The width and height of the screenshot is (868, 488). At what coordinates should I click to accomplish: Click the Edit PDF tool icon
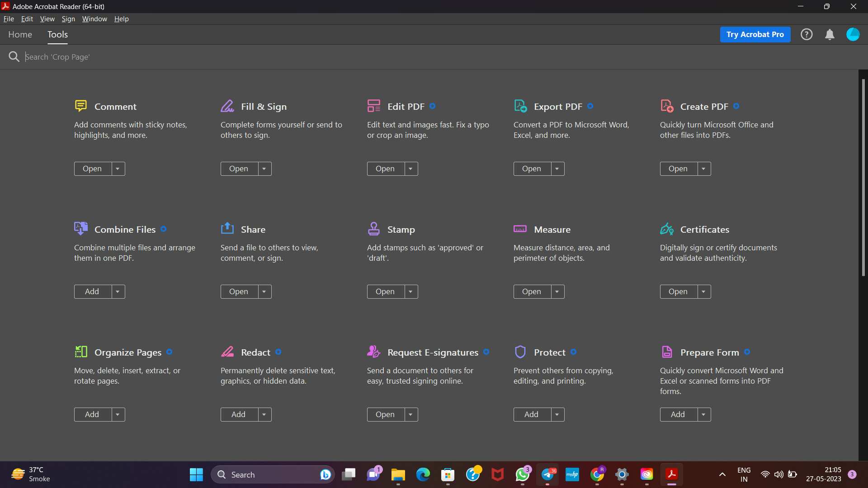tap(374, 105)
